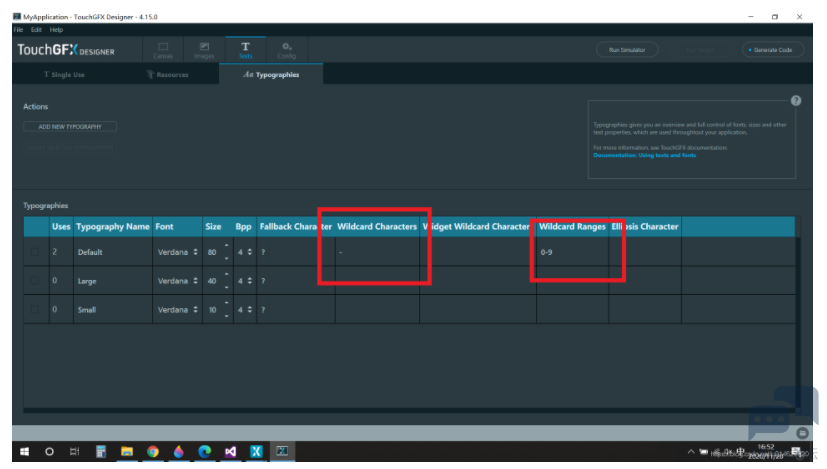
Task: Click the Add New Typography button
Action: pyautogui.click(x=70, y=127)
